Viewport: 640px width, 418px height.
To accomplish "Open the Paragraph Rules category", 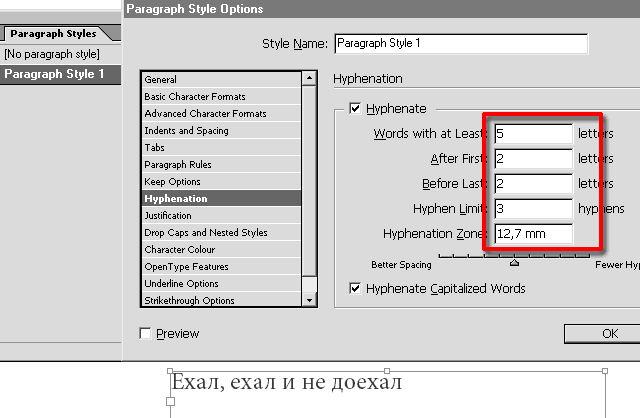I will point(221,165).
